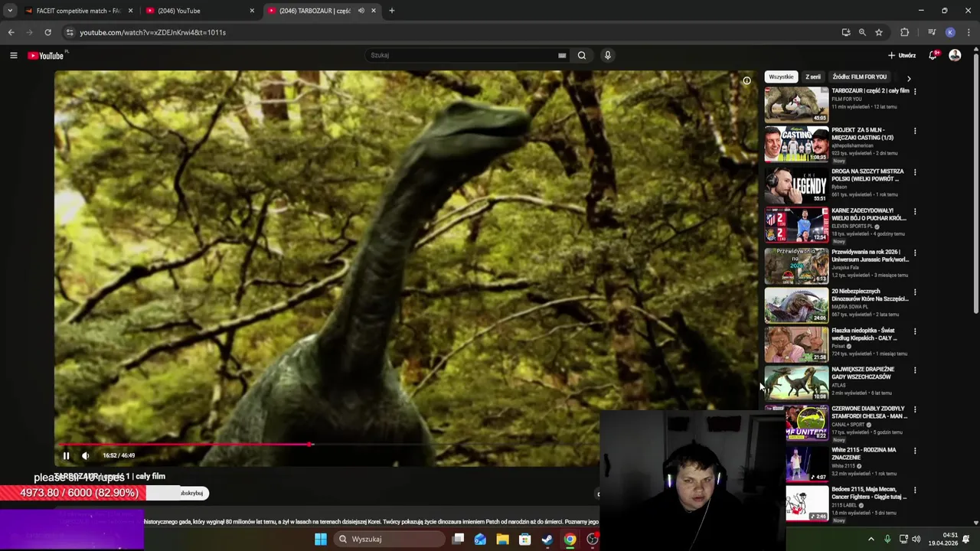Screen dimensions: 980x551
Task: Mute the video player volume
Action: click(85, 455)
